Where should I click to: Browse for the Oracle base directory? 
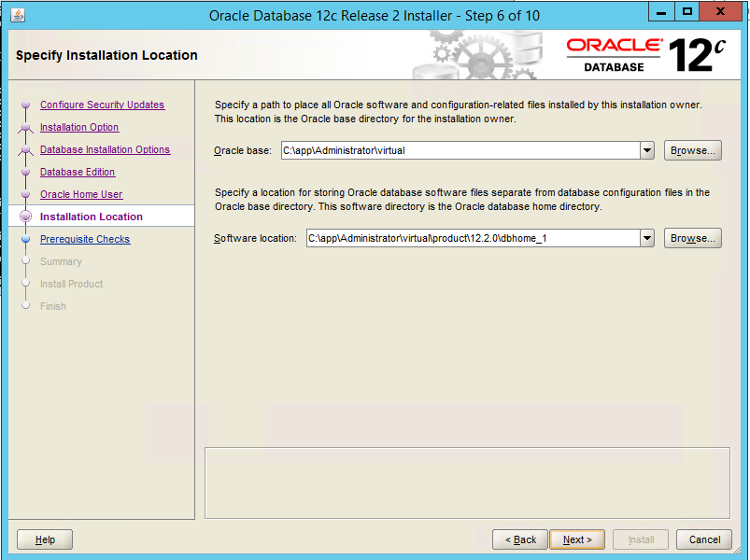(693, 150)
